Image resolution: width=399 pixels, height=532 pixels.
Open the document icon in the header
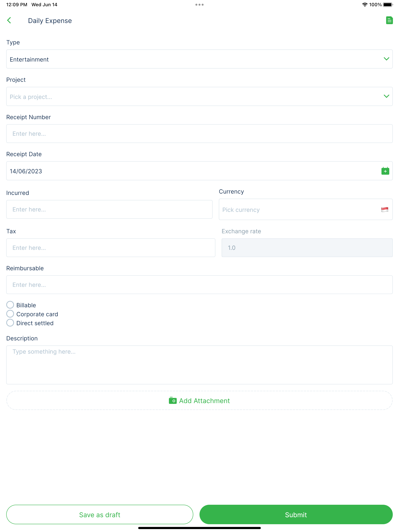[389, 20]
